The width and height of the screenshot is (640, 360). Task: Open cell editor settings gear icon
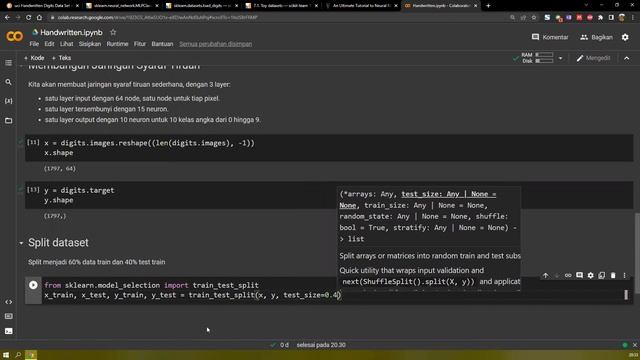(591, 276)
